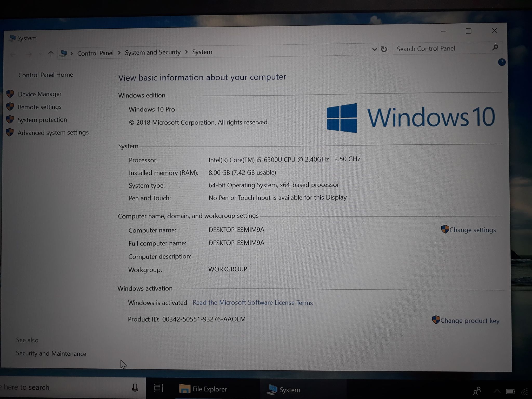This screenshot has height=399, width=532.
Task: Click the System window title icon
Action: (x=12, y=38)
